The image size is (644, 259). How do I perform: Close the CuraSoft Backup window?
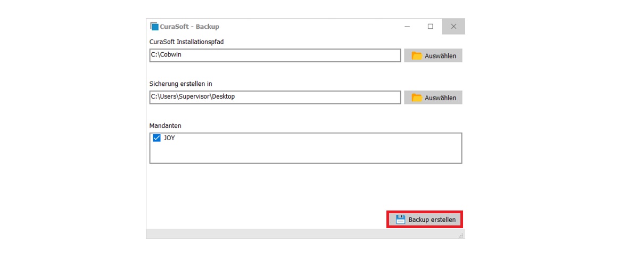(453, 26)
